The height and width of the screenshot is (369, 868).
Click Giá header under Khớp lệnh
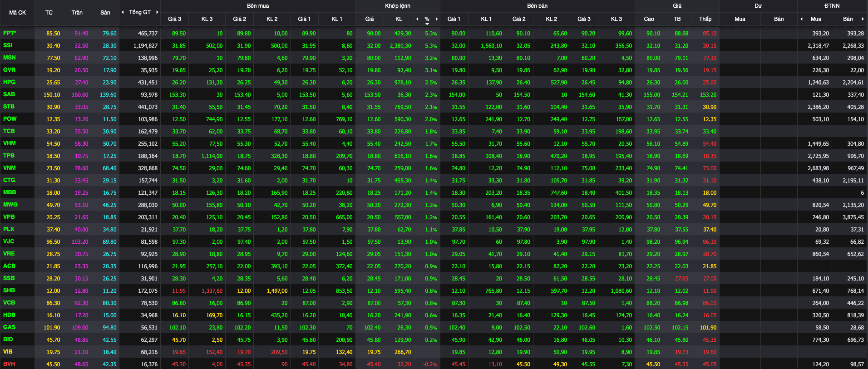(370, 19)
